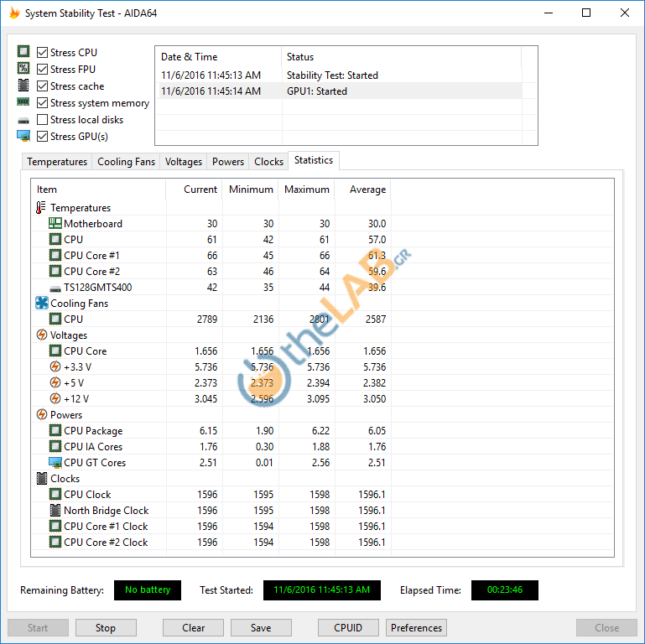Screen dimensions: 645x644
Task: Click the lightning icon of +3.3 V row
Action: (x=55, y=366)
